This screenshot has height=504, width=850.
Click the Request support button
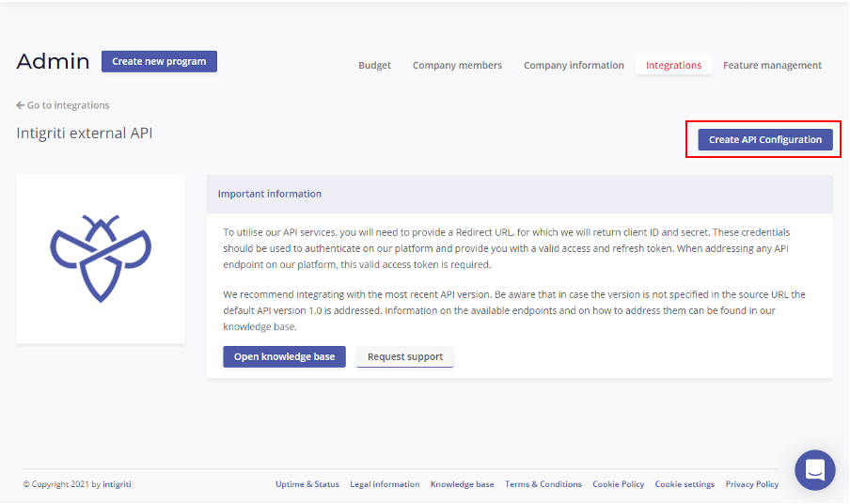(x=405, y=356)
